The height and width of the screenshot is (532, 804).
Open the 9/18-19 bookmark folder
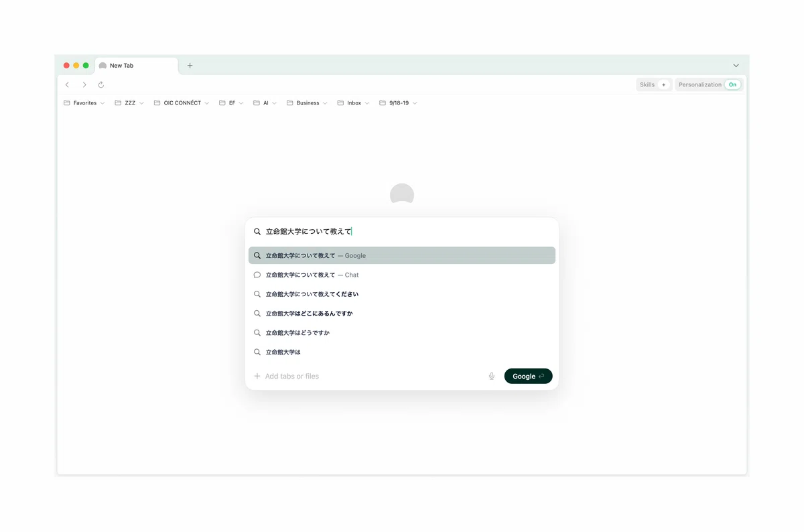pos(399,103)
